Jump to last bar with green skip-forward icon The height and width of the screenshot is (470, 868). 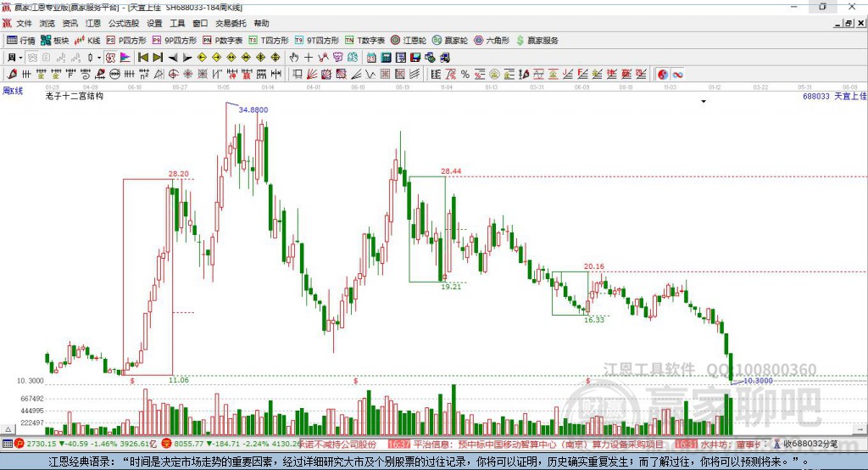coord(158,58)
